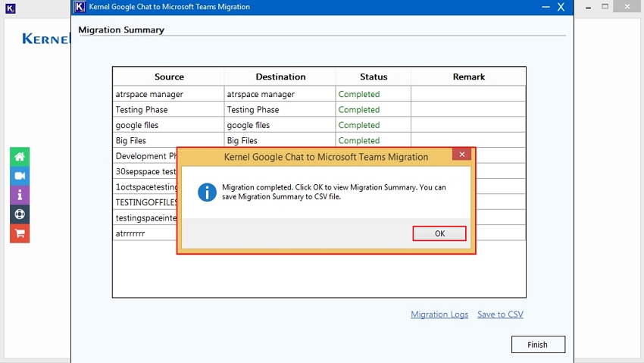Click the Destination column header

point(280,77)
